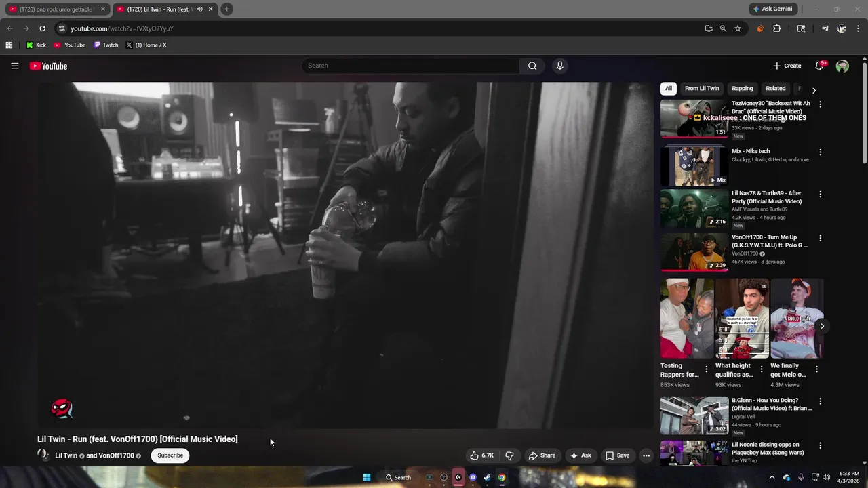Click the address bar URL
868x488 pixels.
coord(122,28)
